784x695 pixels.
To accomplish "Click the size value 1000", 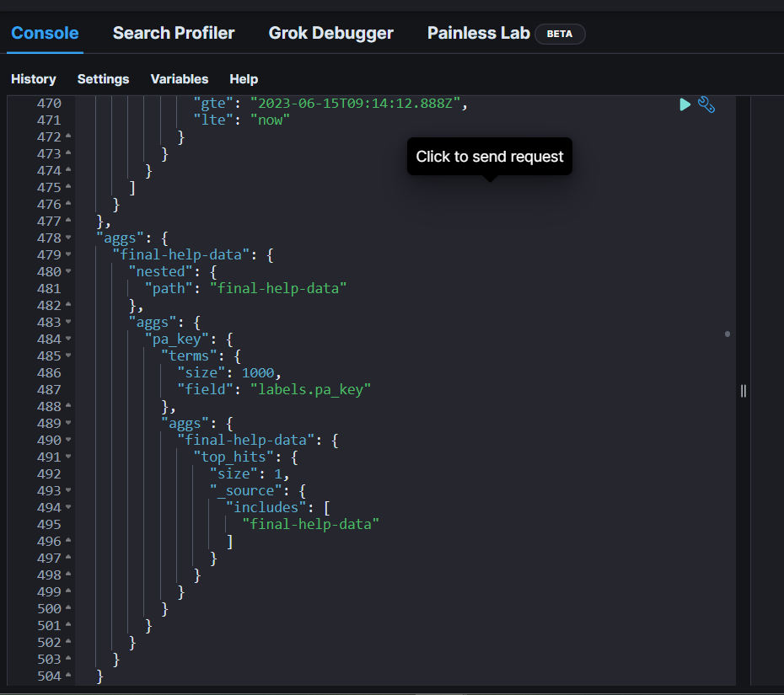I will click(258, 372).
